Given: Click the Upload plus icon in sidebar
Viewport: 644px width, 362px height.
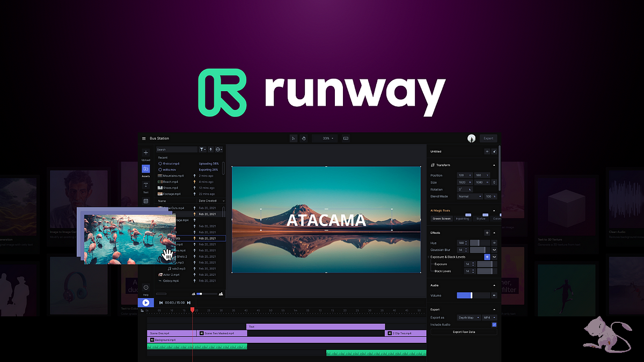Looking at the screenshot, I should (145, 153).
